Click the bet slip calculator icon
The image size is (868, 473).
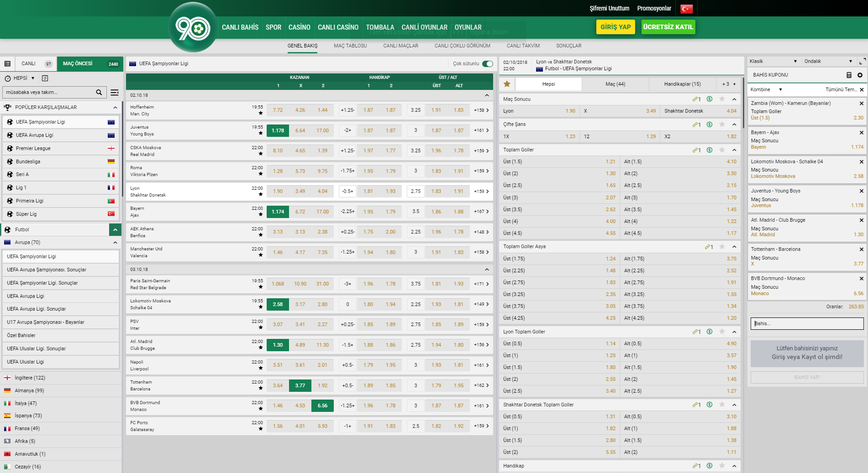point(849,75)
